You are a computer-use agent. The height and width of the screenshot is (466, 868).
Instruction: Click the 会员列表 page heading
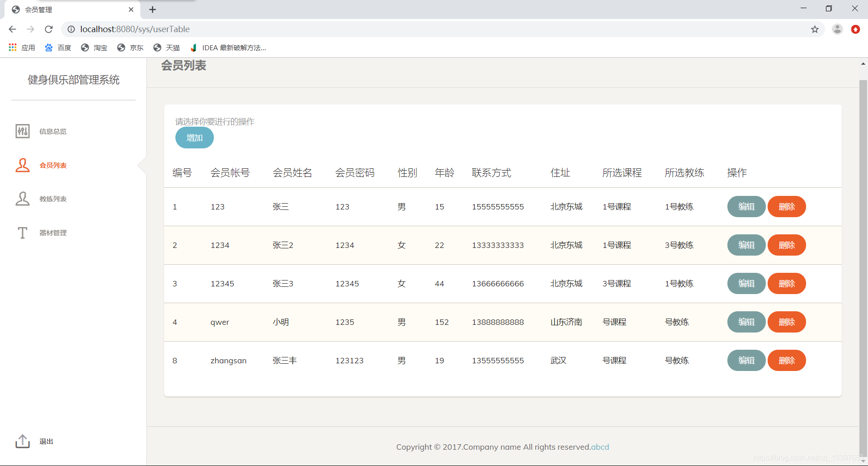184,66
